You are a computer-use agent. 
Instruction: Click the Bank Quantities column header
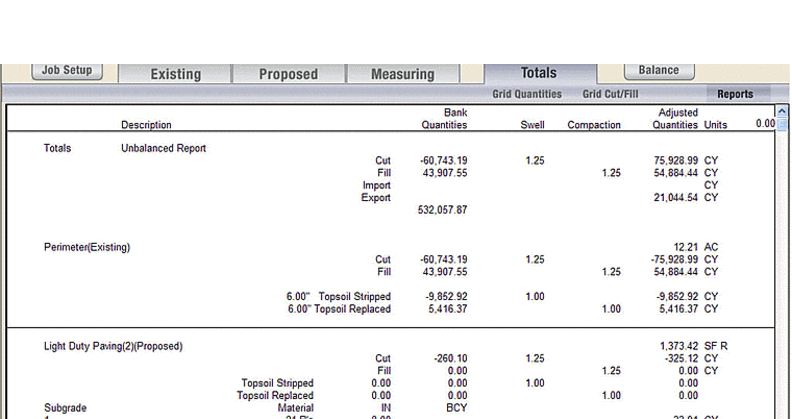tap(444, 119)
